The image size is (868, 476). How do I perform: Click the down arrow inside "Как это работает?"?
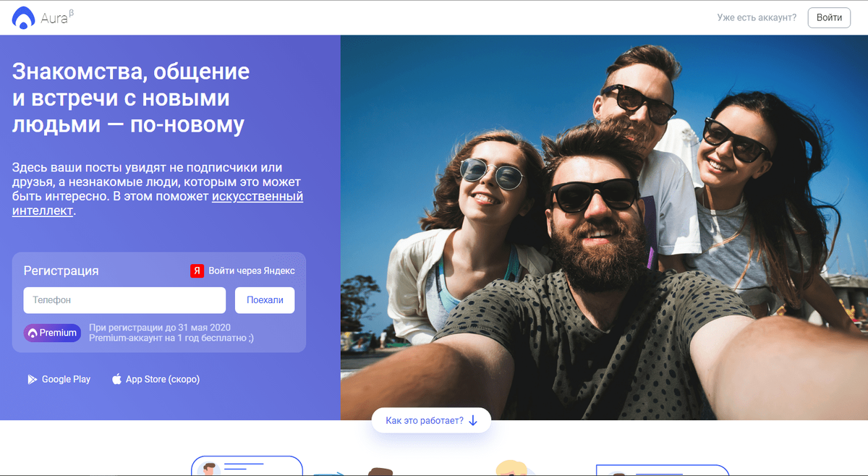pos(474,420)
